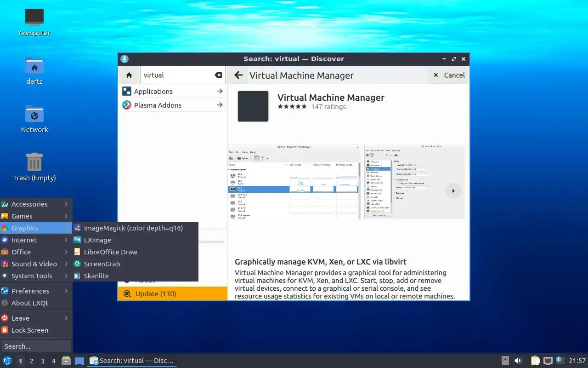Click the Skanlite icon in the submenu
The image size is (588, 368).
pos(77,276)
